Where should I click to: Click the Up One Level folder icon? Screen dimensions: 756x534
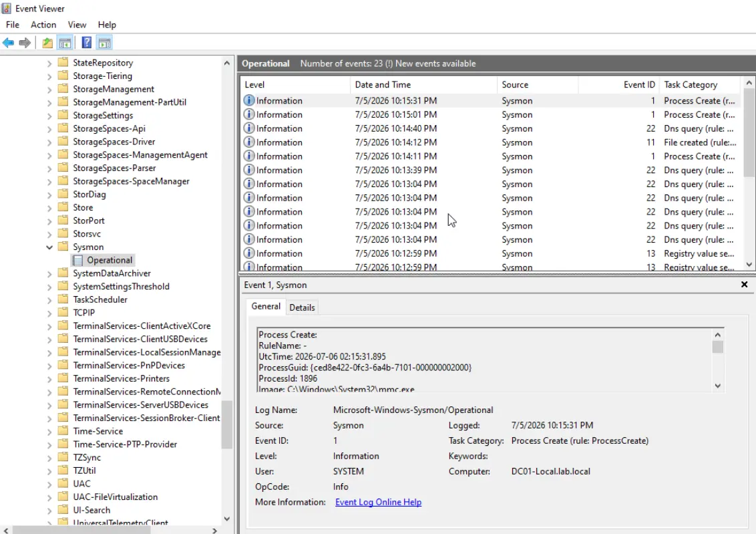[47, 43]
